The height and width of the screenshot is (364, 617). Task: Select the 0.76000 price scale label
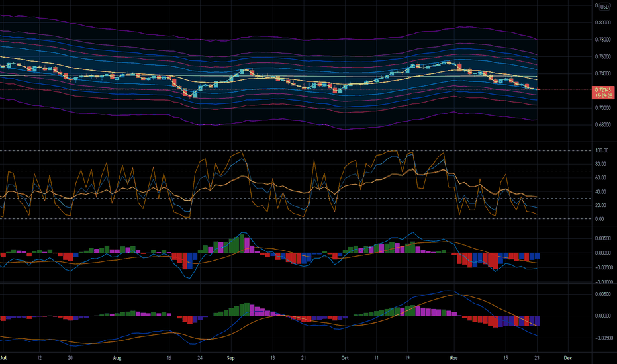(602, 57)
